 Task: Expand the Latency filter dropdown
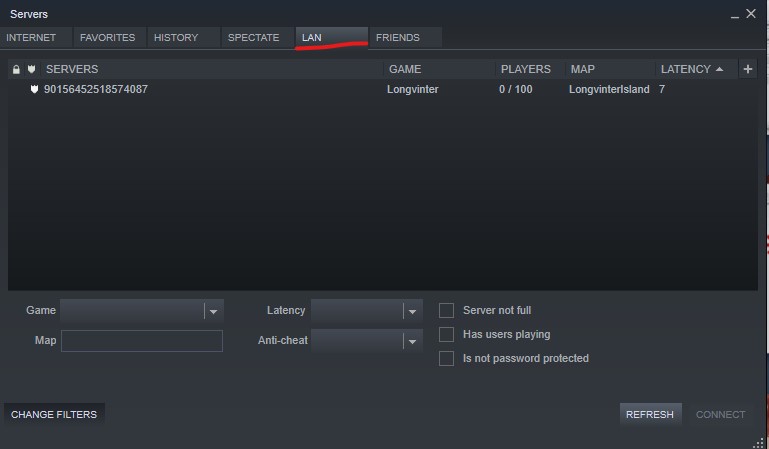coord(412,312)
